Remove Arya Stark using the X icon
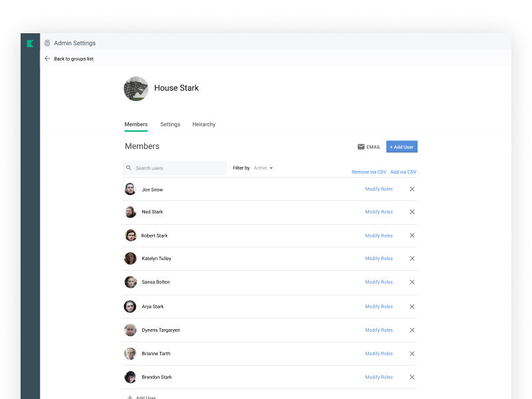Screen dimensions: 532x399 point(412,307)
